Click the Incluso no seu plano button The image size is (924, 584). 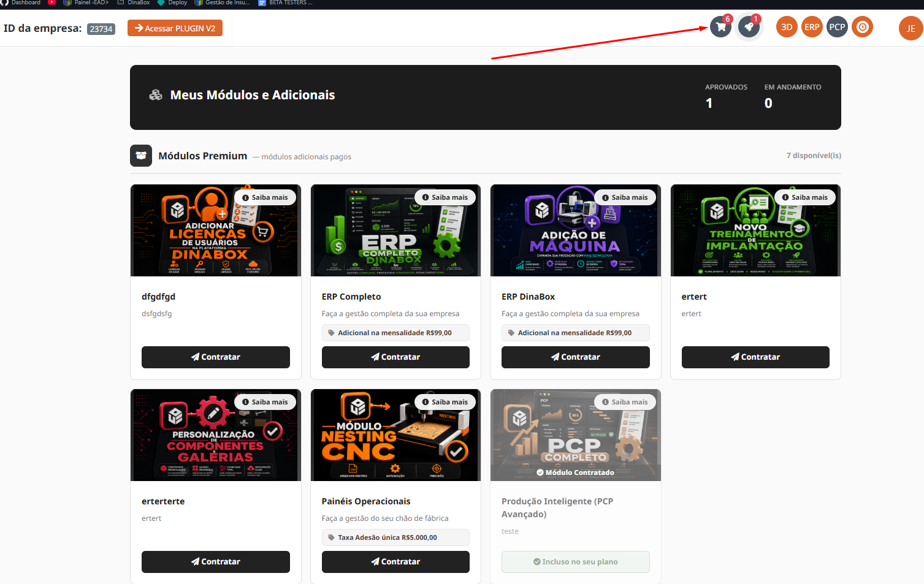click(x=576, y=562)
